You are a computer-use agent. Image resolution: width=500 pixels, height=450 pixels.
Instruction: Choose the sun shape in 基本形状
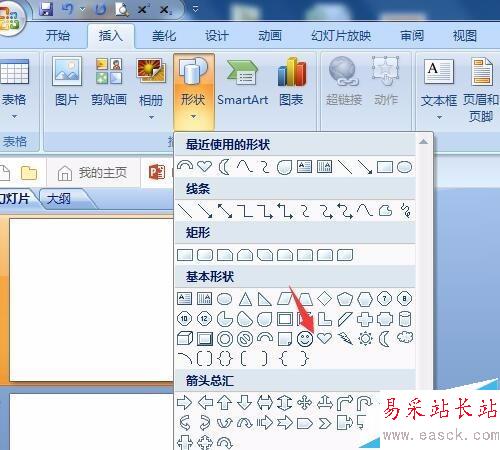365,339
